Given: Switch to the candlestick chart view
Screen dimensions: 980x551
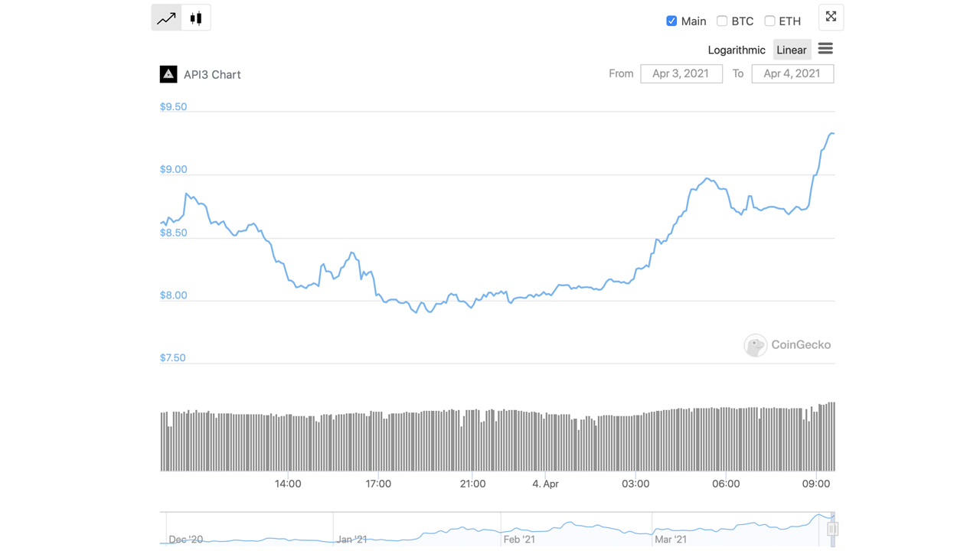Looking at the screenshot, I should tap(196, 18).
